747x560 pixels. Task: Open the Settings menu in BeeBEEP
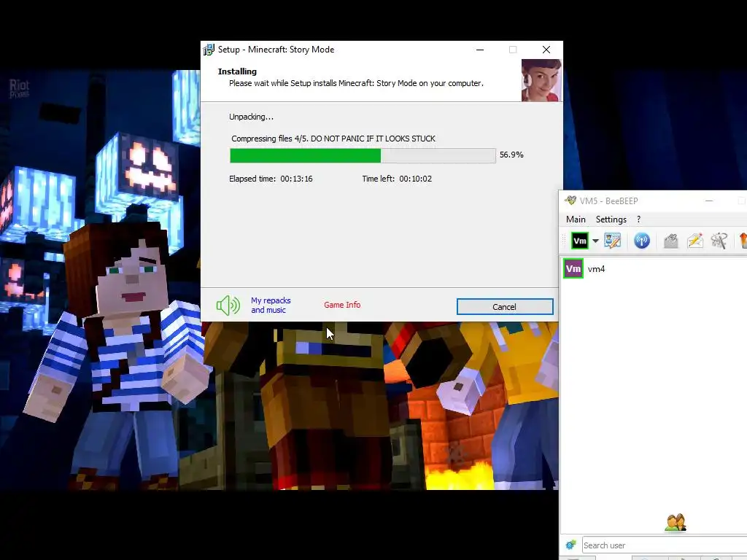611,219
